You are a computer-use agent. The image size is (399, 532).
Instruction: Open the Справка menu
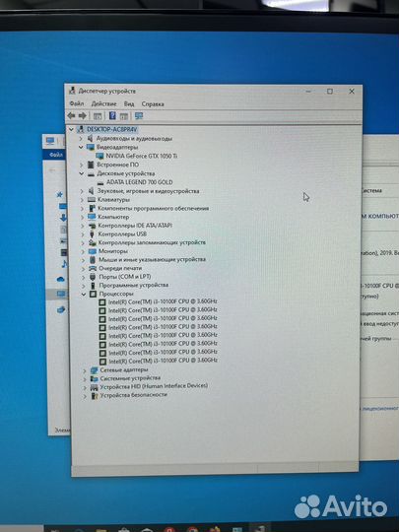point(153,104)
